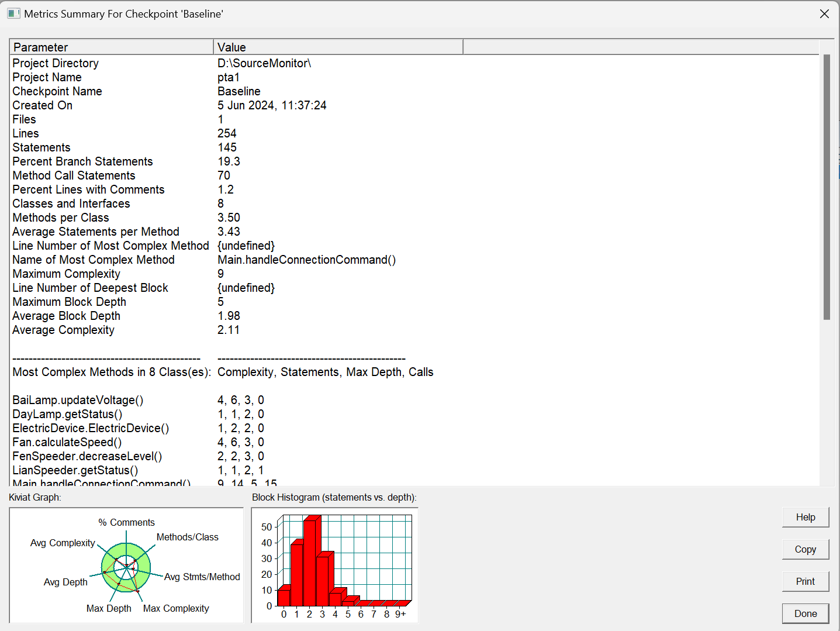This screenshot has height=631, width=840.
Task: Click the Methods/Class axis label
Action: (188, 537)
